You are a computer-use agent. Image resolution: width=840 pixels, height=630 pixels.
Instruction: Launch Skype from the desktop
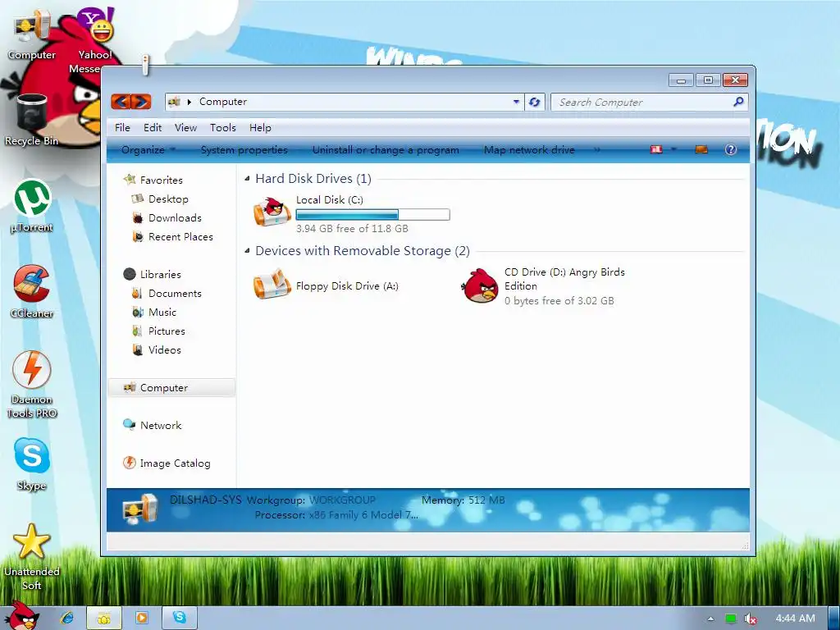click(x=32, y=464)
